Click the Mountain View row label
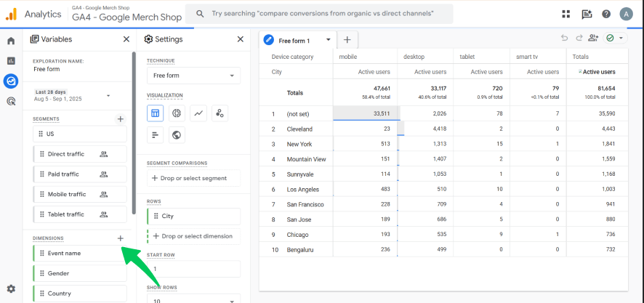 point(307,159)
